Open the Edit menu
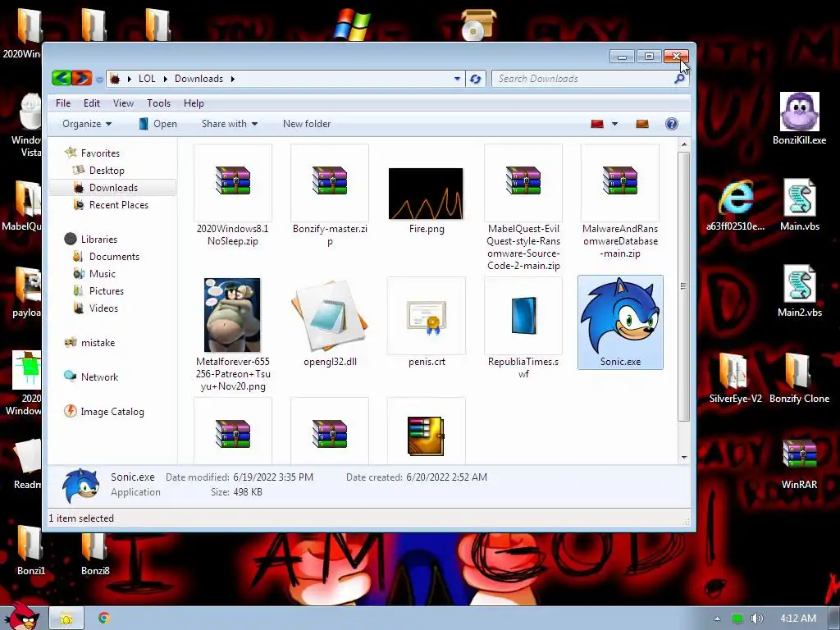This screenshot has width=840, height=630. click(92, 103)
